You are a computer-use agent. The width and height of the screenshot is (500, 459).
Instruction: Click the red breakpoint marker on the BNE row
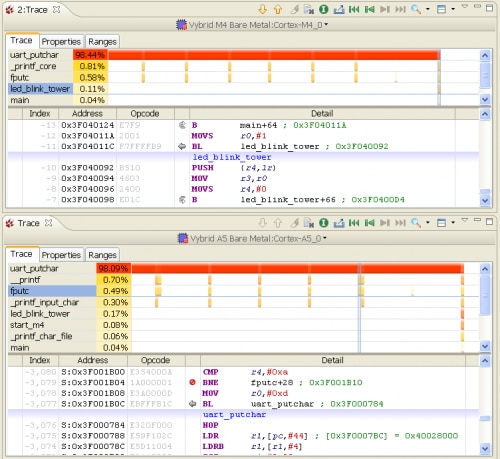pyautogui.click(x=192, y=382)
